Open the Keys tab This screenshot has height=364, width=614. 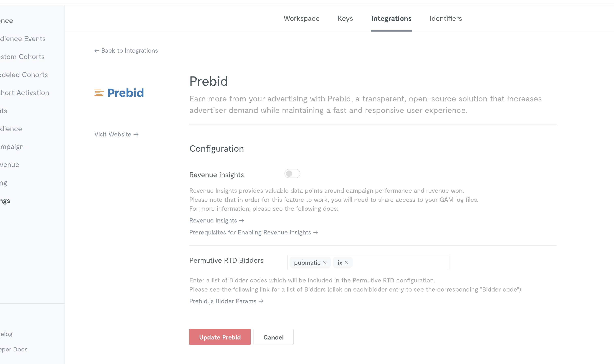coord(345,18)
